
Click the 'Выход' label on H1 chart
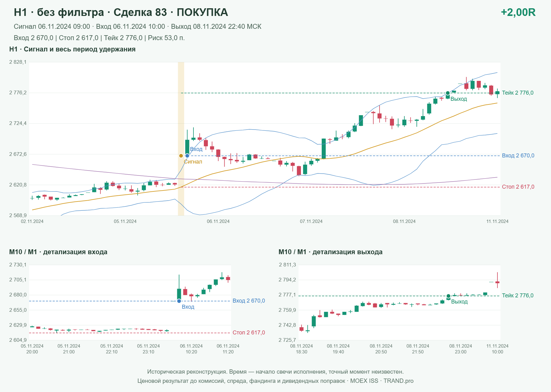coord(459,99)
